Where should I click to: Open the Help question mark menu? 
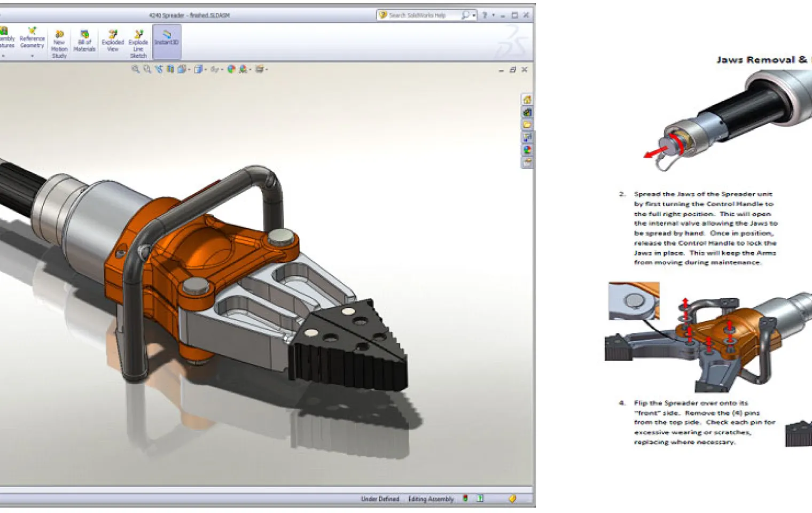coord(485,15)
